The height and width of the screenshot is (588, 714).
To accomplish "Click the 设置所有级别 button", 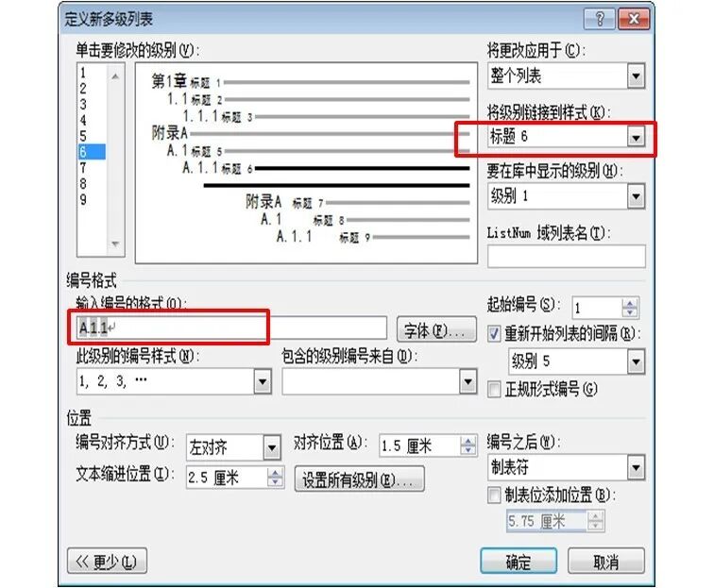I will [x=359, y=479].
